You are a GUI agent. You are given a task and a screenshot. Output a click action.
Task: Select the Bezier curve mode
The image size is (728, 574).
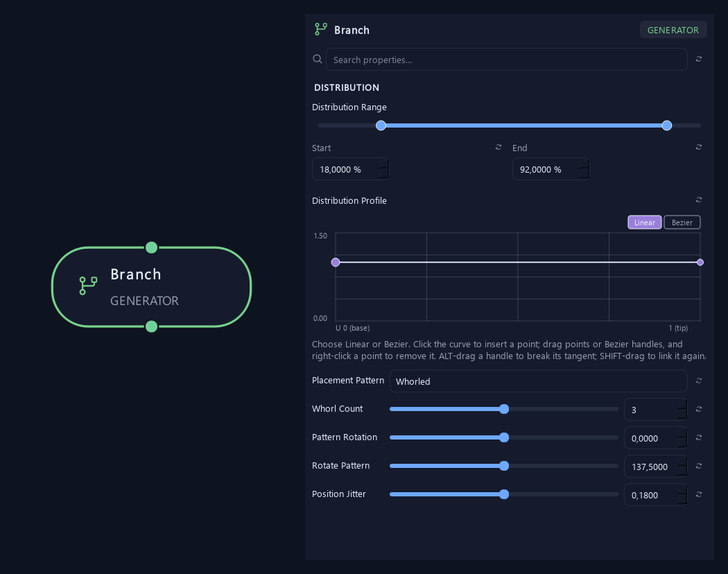pyautogui.click(x=682, y=223)
